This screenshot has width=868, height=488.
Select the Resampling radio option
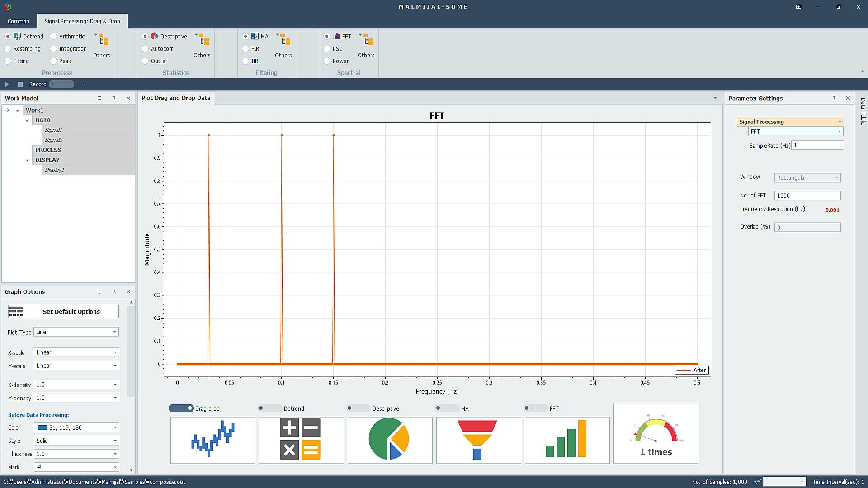point(8,49)
